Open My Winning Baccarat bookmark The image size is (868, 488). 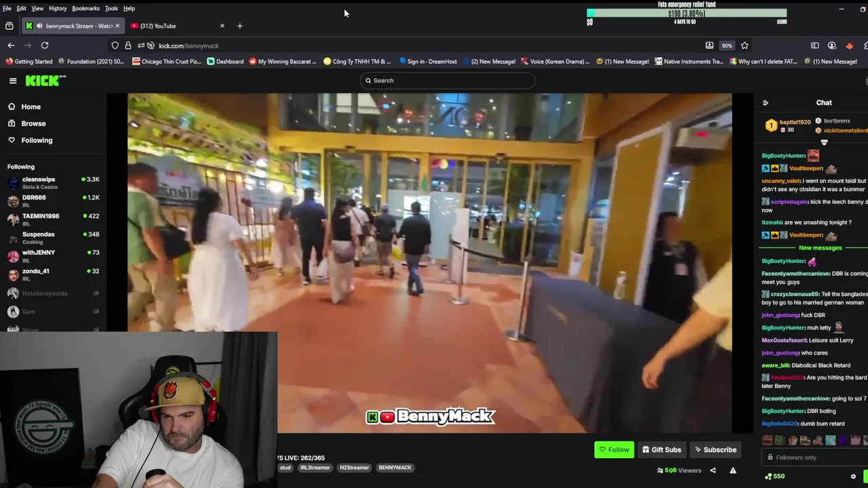coord(283,62)
